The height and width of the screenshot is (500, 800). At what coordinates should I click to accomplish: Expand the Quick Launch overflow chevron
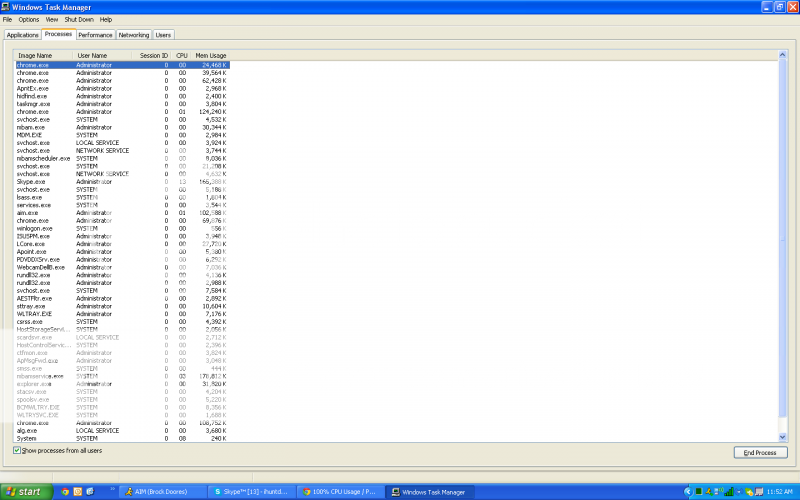(x=112, y=490)
